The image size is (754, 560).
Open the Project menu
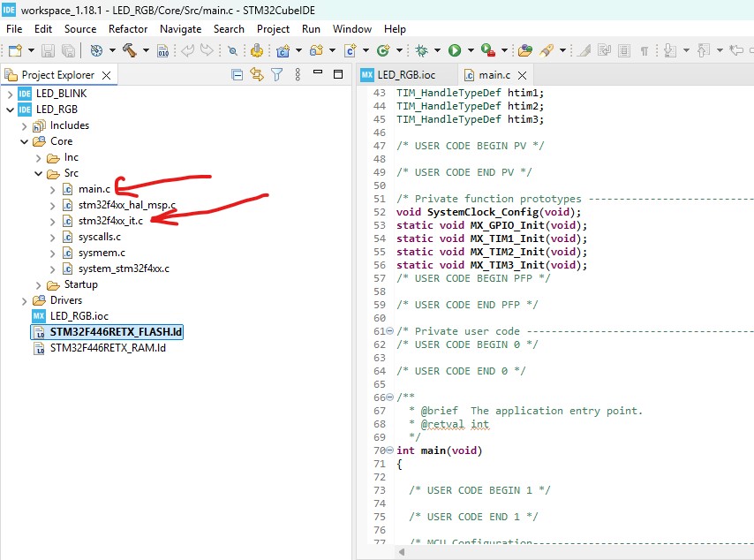click(273, 29)
